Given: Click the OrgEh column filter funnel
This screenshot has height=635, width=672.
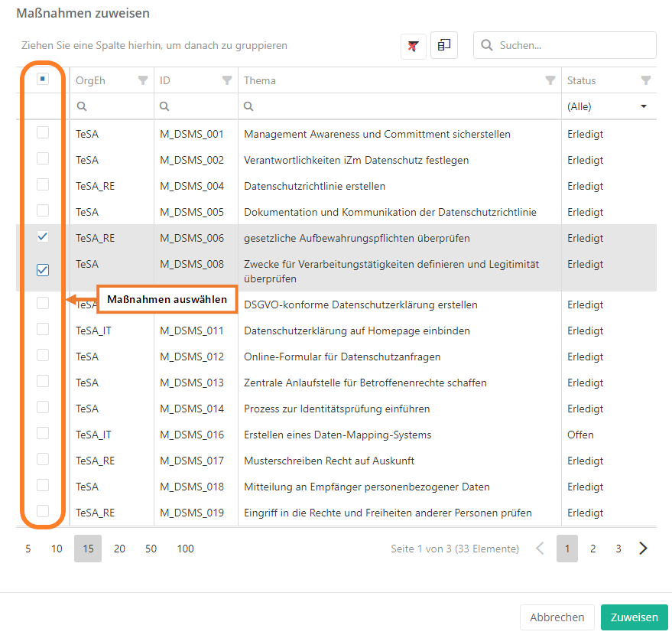Looking at the screenshot, I should coord(142,80).
